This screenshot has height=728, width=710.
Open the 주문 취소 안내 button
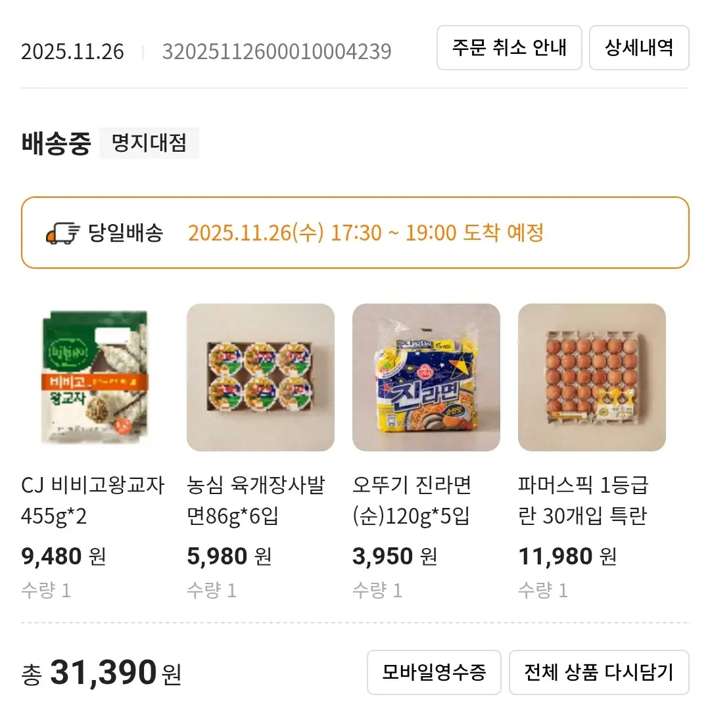point(509,48)
